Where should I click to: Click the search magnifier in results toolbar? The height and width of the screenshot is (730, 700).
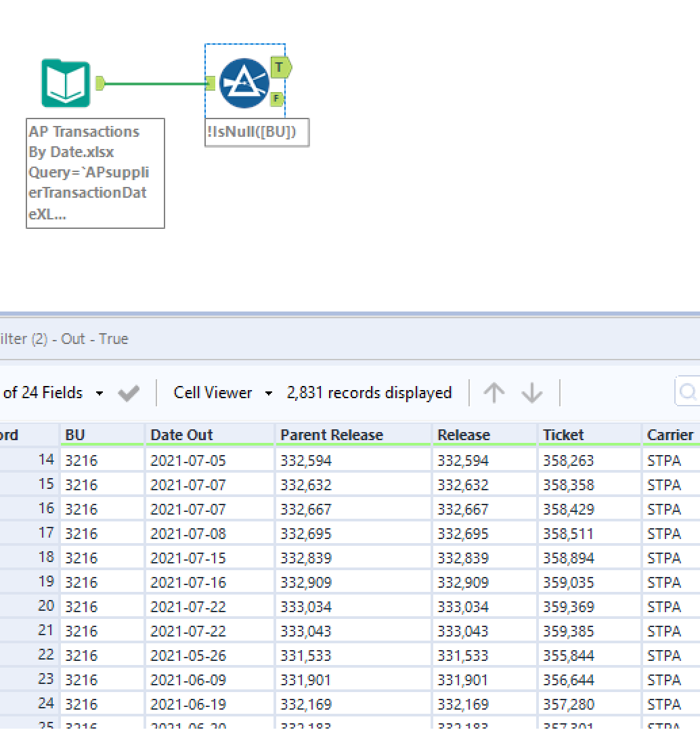point(688,392)
